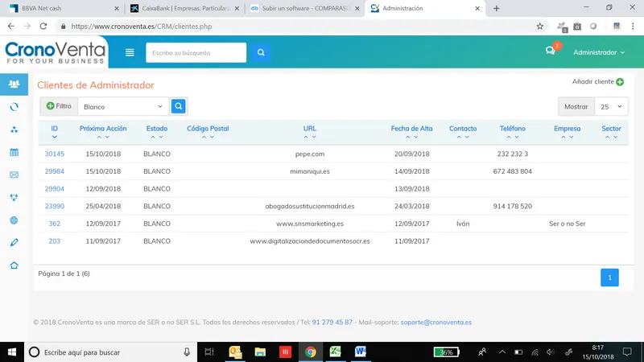This screenshot has height=362, width=644.
Task: Select the Administración browser tab
Action: (425, 8)
